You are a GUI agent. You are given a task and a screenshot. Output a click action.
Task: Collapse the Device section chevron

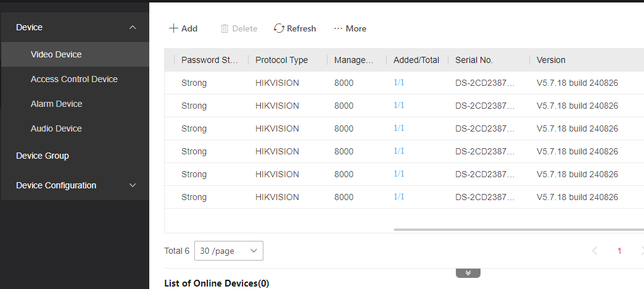pos(133,27)
